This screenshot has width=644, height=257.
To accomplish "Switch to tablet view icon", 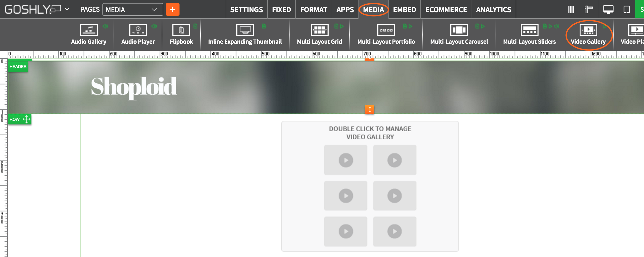I will (627, 9).
